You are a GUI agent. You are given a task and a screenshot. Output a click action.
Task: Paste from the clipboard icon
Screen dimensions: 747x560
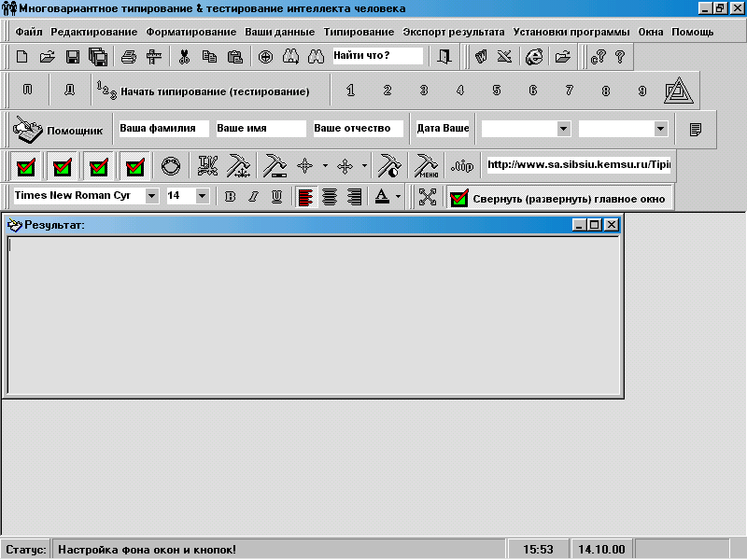coord(235,57)
